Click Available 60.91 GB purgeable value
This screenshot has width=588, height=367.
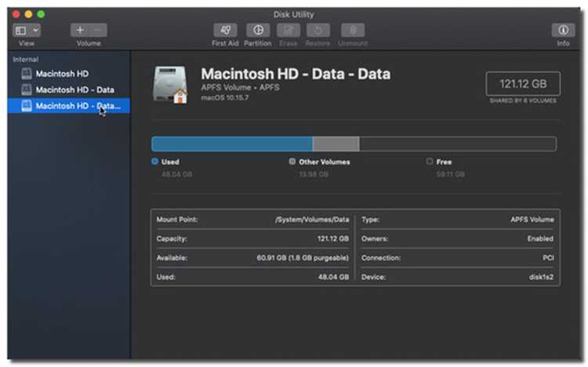(303, 258)
